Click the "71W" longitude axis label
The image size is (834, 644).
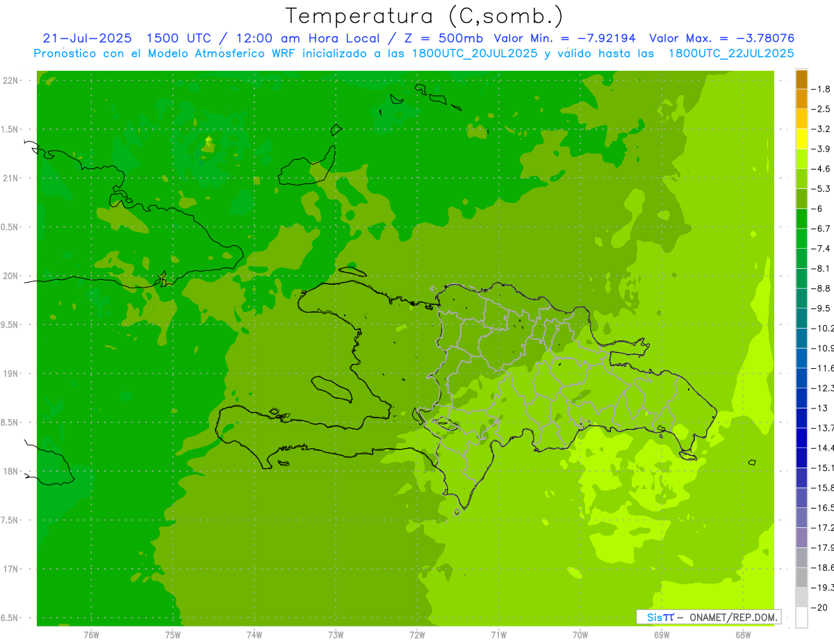[x=498, y=635]
